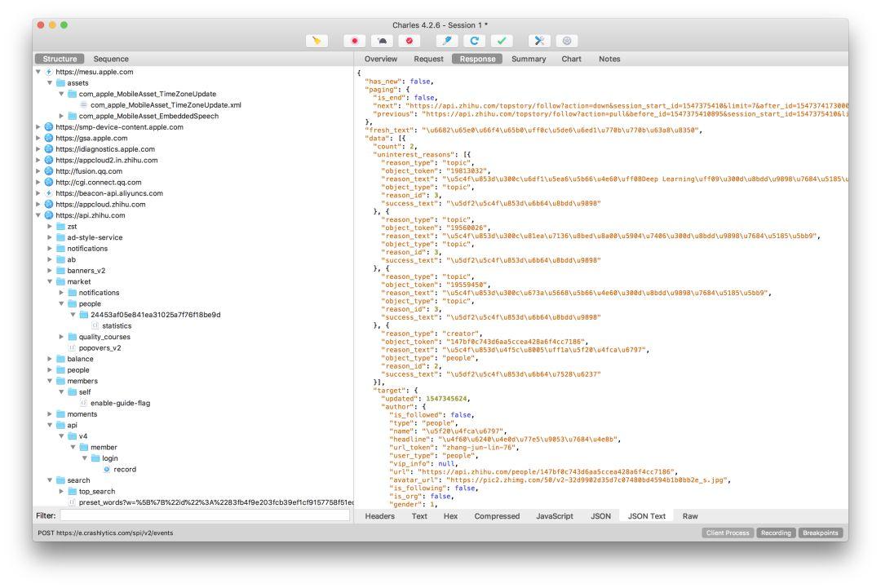Viewport: 881px width, 588px height.
Task: Open the Settings gear icon in toolbar
Action: [x=567, y=41]
